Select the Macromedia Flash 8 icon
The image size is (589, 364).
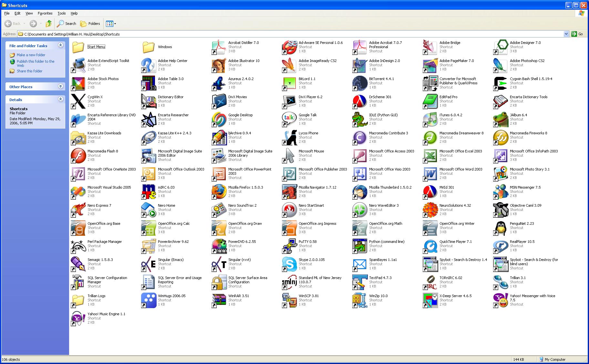pos(78,155)
